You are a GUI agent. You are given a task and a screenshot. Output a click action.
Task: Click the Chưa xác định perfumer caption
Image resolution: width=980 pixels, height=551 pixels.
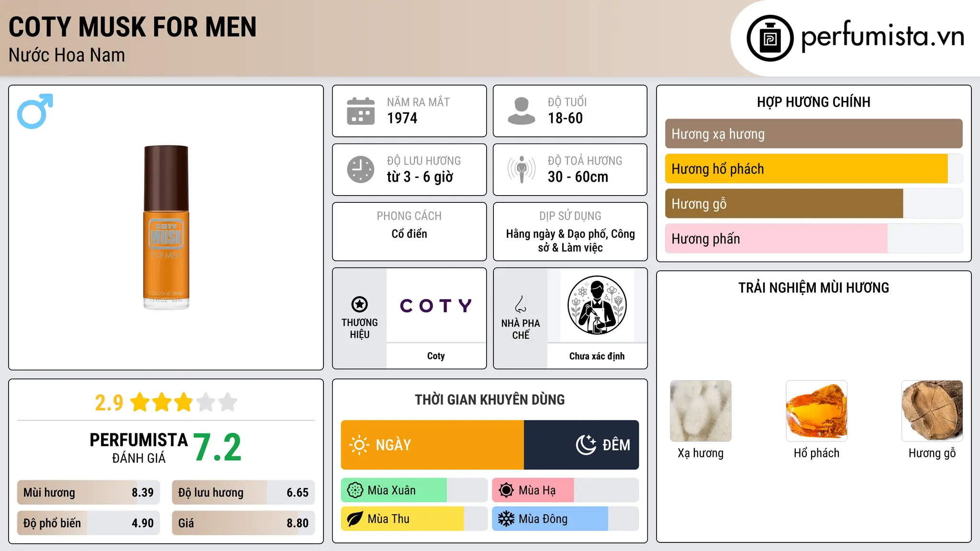point(597,356)
